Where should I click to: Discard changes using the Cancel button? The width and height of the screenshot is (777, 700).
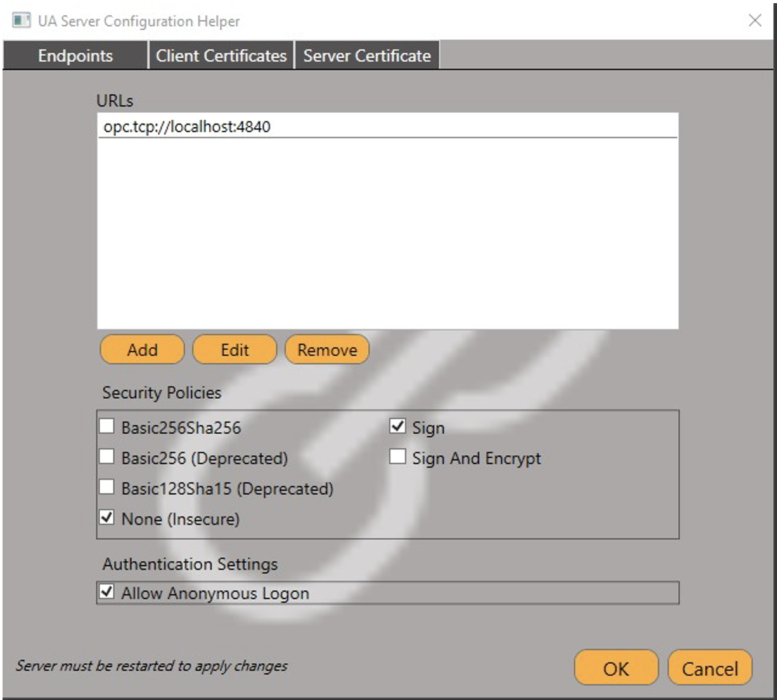(709, 669)
